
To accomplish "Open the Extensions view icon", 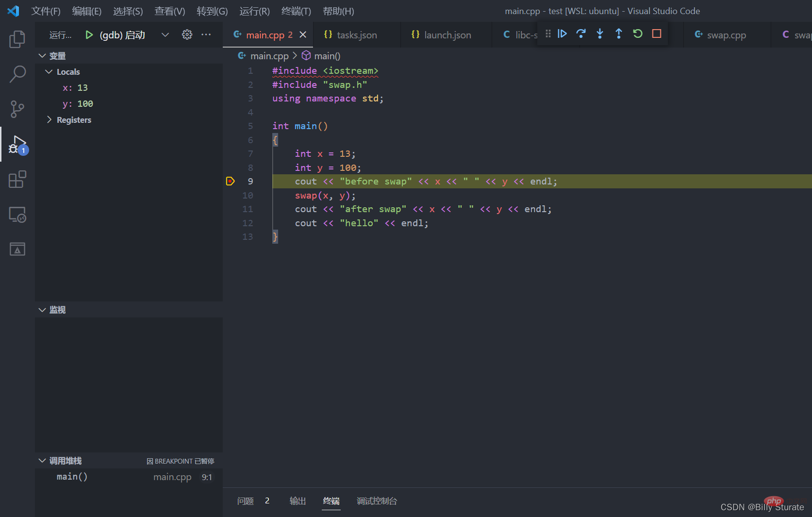I will [17, 179].
